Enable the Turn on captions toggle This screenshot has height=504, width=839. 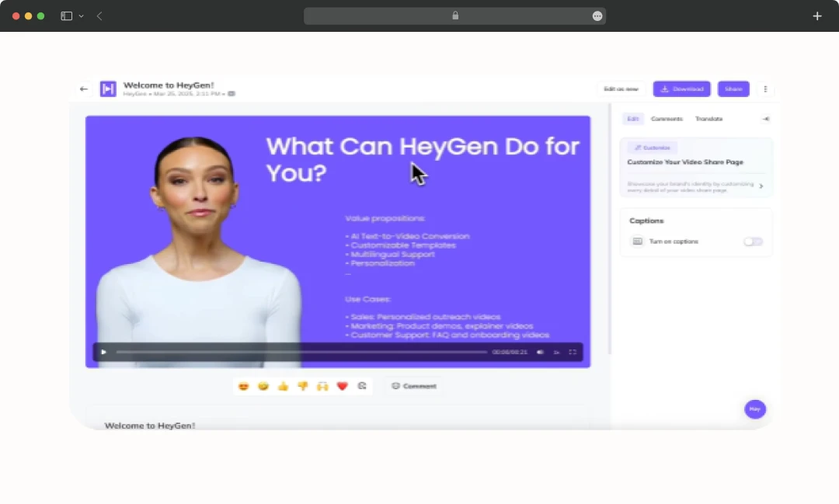[x=752, y=242]
